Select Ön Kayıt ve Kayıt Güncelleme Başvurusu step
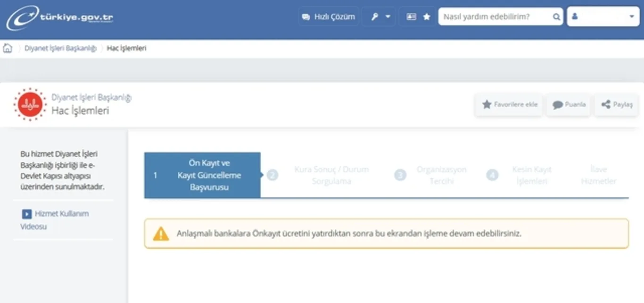The image size is (644, 303). pos(202,175)
